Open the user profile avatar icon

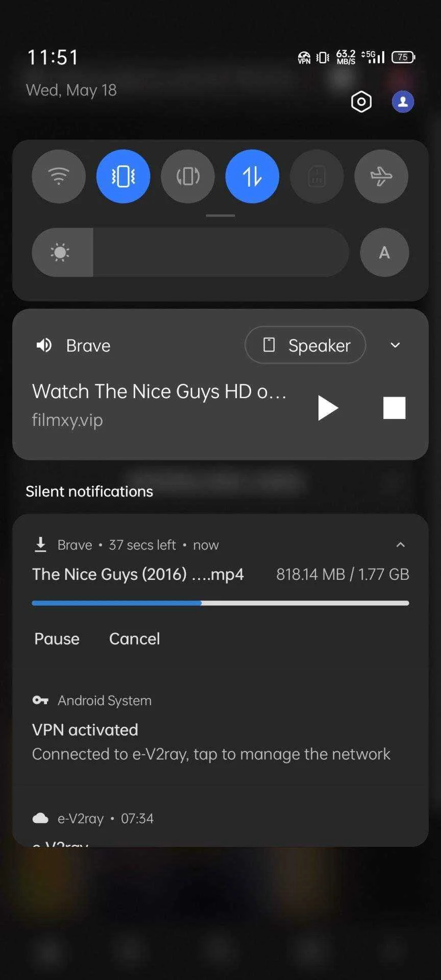coord(403,102)
